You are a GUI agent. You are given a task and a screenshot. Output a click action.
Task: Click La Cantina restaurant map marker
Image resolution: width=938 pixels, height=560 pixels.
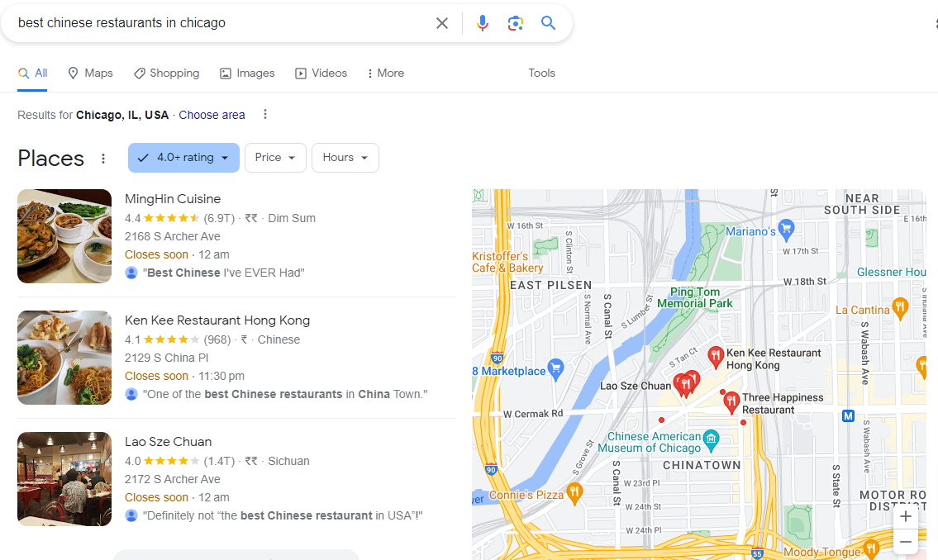900,307
